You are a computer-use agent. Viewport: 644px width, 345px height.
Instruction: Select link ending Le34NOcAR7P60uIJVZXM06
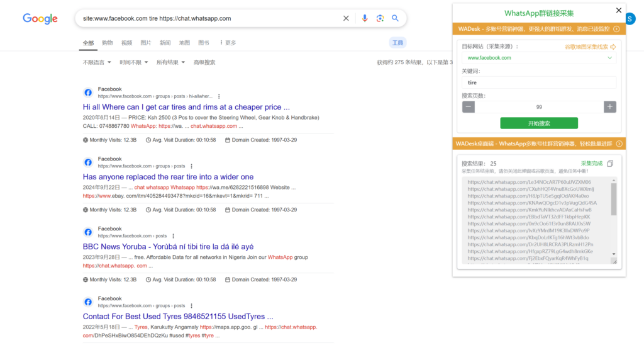point(529,182)
